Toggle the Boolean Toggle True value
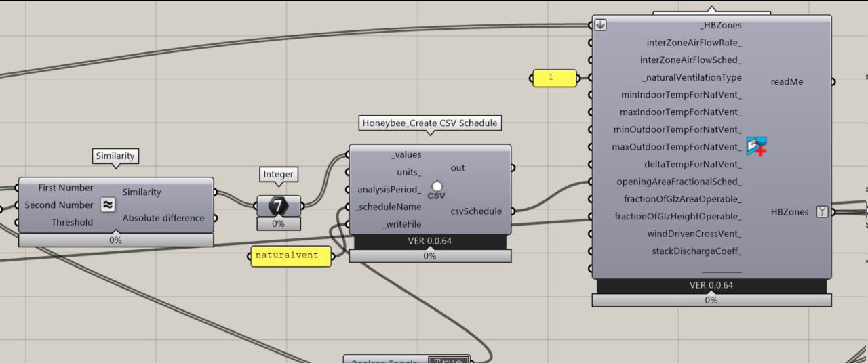Viewport: 868px width, 363px height. [x=448, y=360]
